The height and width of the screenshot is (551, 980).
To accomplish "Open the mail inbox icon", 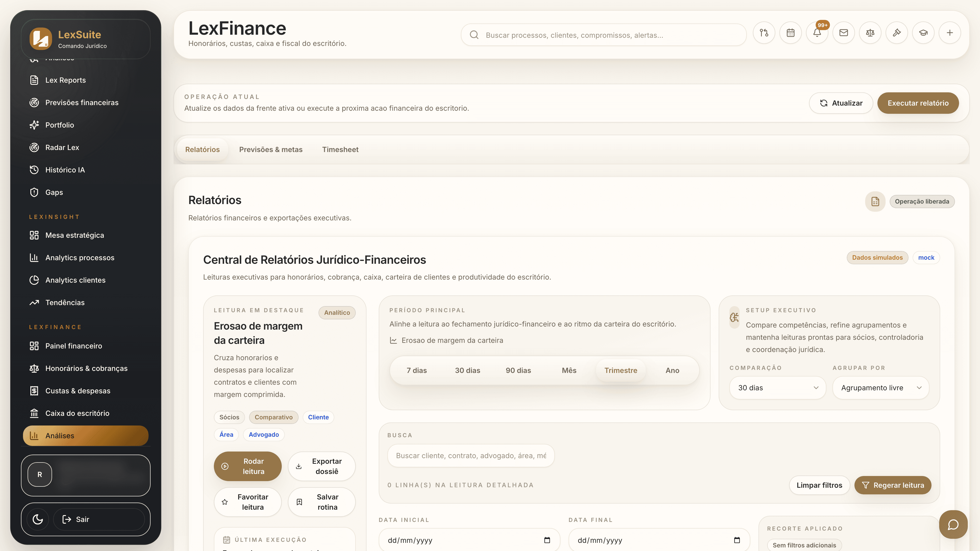I will pos(843,33).
